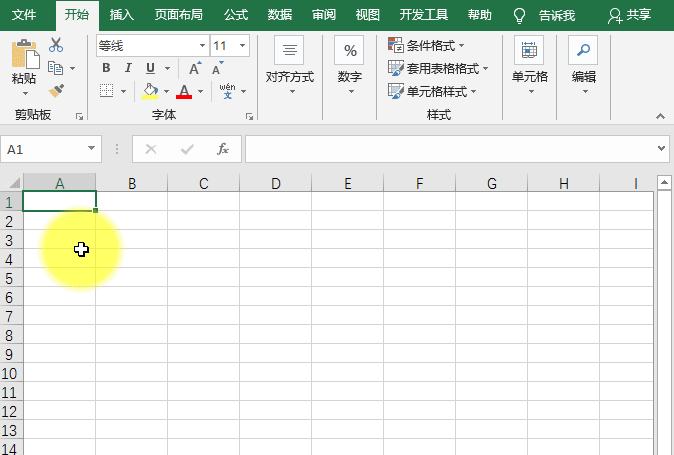
Task: Decrease font size with small A
Action: click(218, 68)
